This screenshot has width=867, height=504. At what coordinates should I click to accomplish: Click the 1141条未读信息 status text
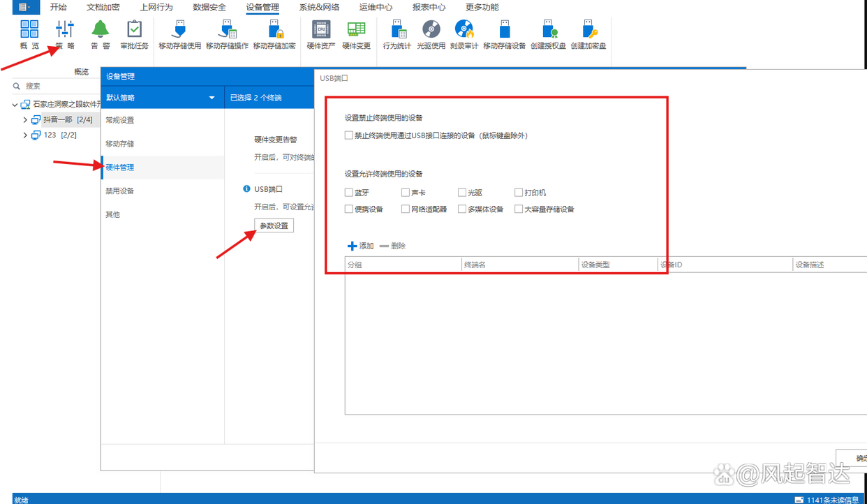833,500
